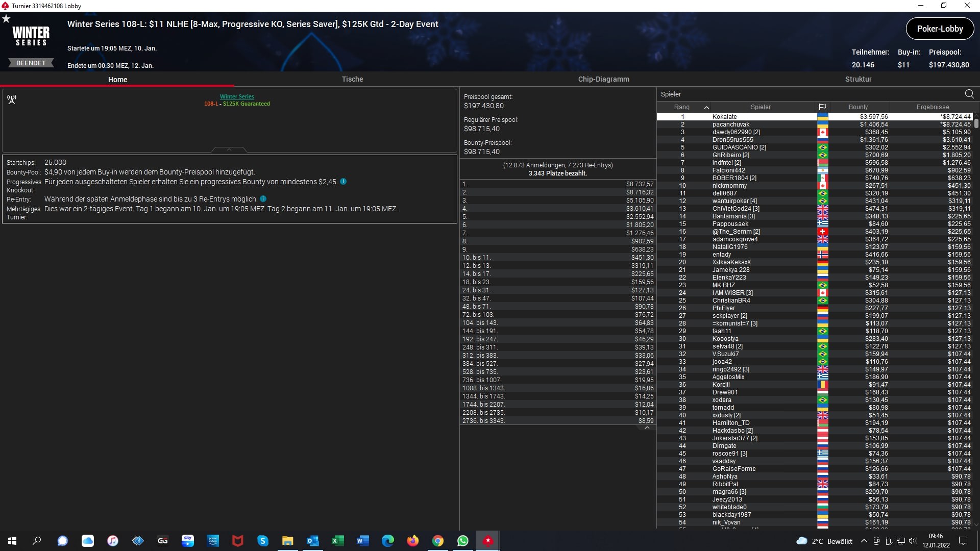Click the favorite star icon
Screen dimensions: 980x551
click(6, 19)
